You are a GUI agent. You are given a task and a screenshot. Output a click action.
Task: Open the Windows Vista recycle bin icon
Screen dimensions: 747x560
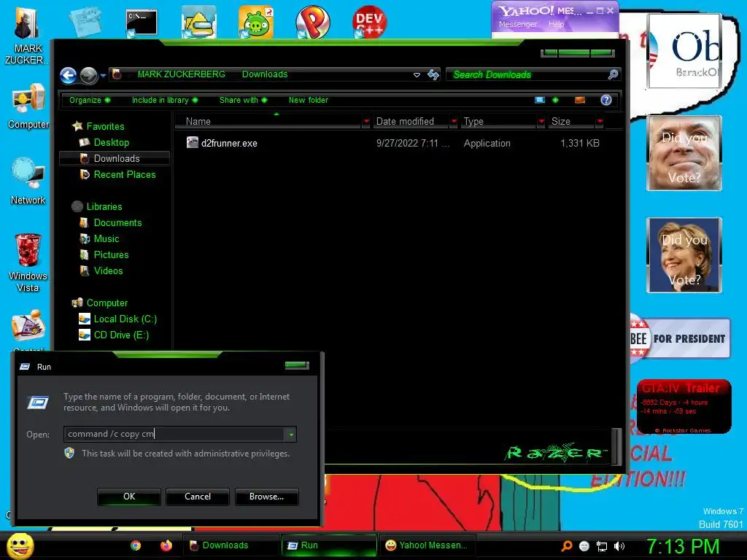point(28,262)
